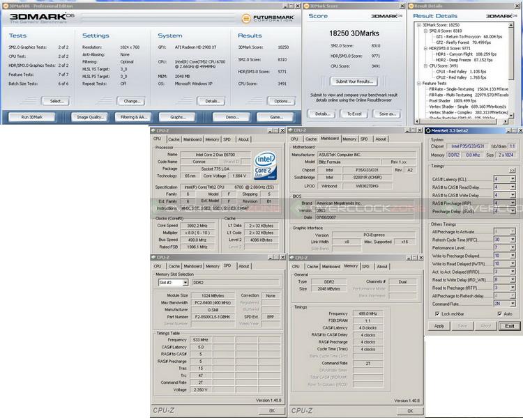Click Select... under Tests

pos(55,101)
